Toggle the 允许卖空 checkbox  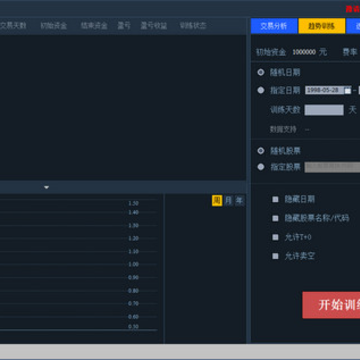[275, 256]
